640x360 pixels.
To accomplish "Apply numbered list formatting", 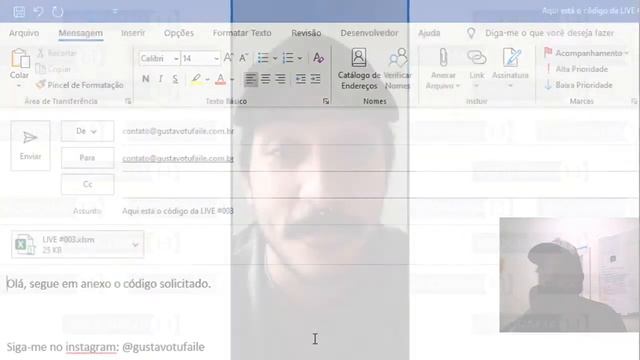I will coord(288,58).
